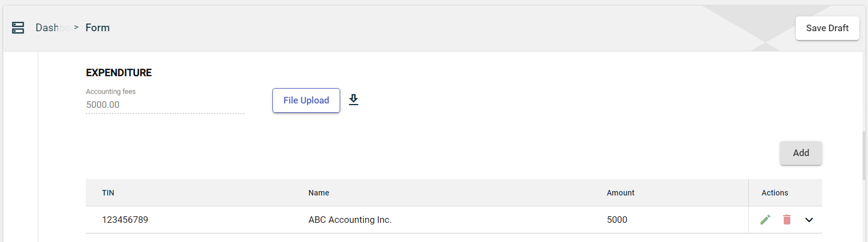Click the download icon beside File Upload
868x242 pixels.
click(x=354, y=100)
